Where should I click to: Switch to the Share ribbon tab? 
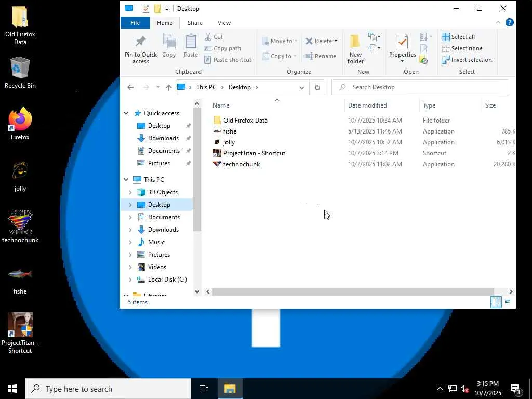coord(195,23)
